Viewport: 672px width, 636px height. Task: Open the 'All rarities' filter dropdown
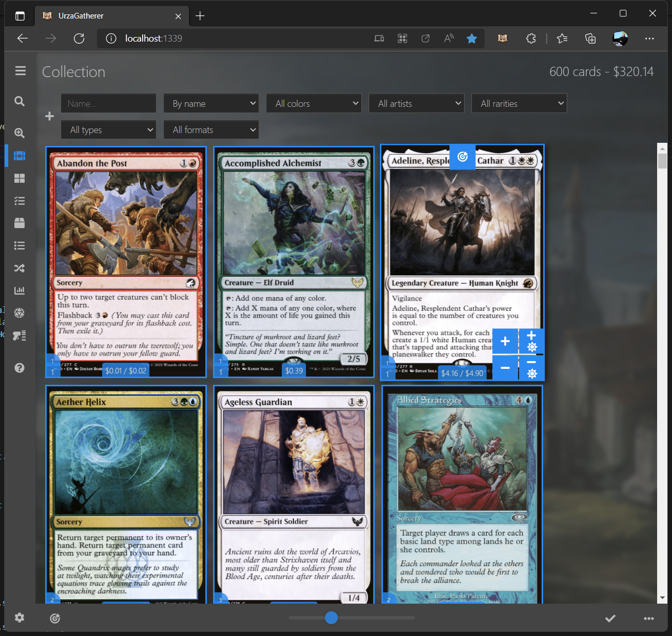coord(519,103)
